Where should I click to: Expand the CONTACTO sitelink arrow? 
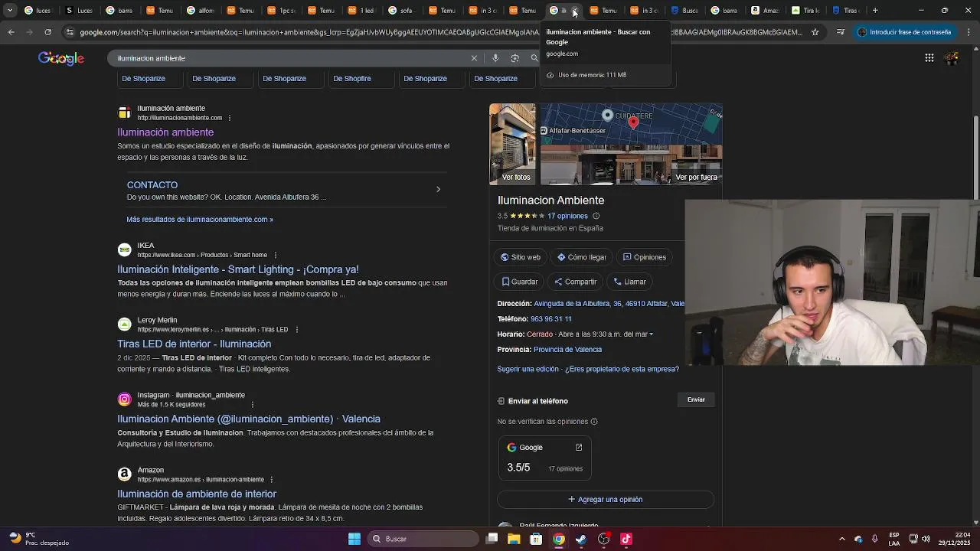point(438,189)
